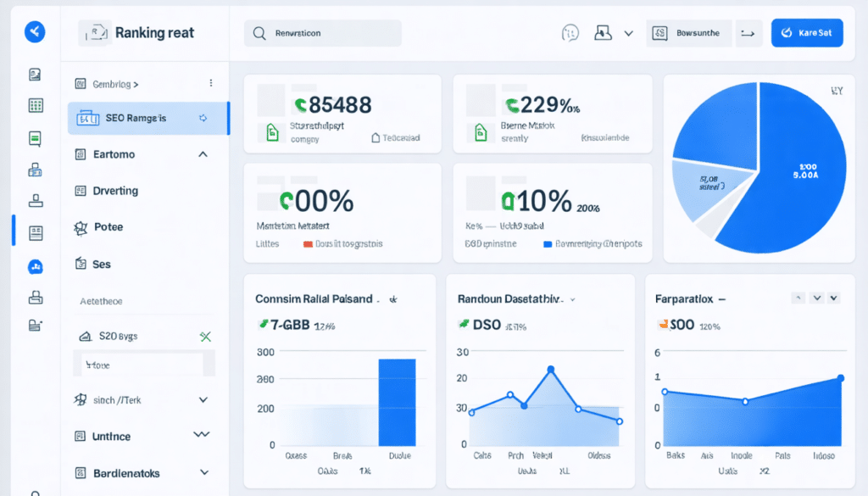Image resolution: width=868 pixels, height=496 pixels.
Task: Open the Randoun Dasetathiv dropdown arrow
Action: coord(573,299)
